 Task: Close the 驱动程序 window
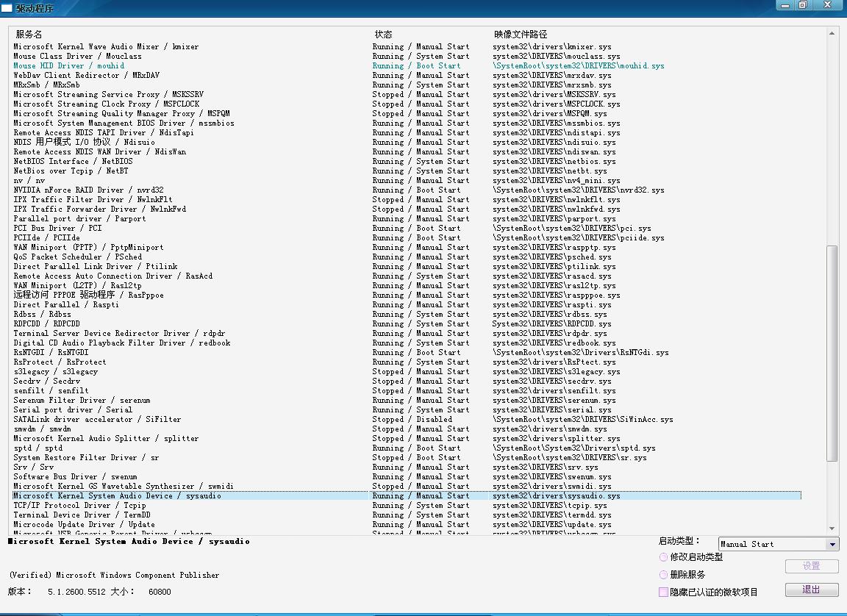(827, 5)
